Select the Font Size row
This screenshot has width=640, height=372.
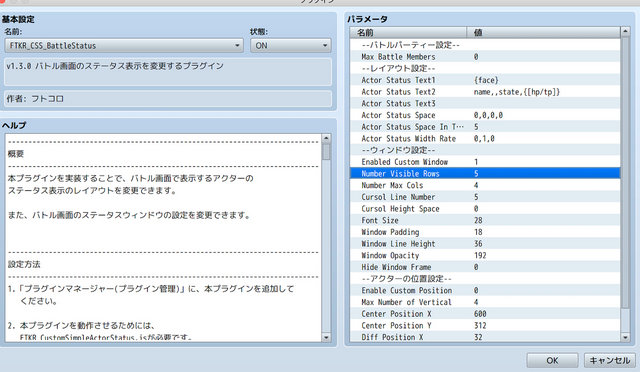click(485, 220)
